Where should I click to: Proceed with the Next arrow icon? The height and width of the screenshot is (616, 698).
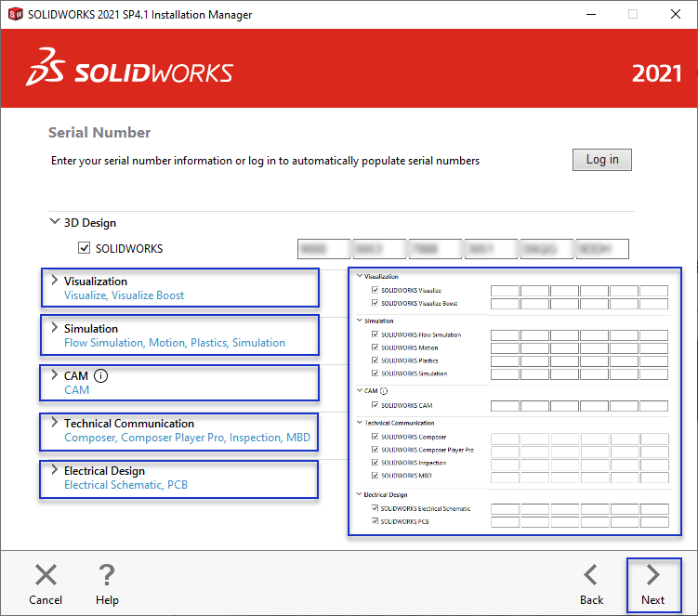[653, 574]
